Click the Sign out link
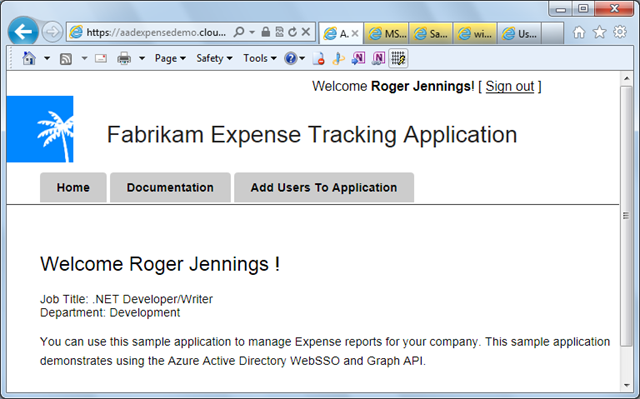The height and width of the screenshot is (399, 640). pos(509,86)
